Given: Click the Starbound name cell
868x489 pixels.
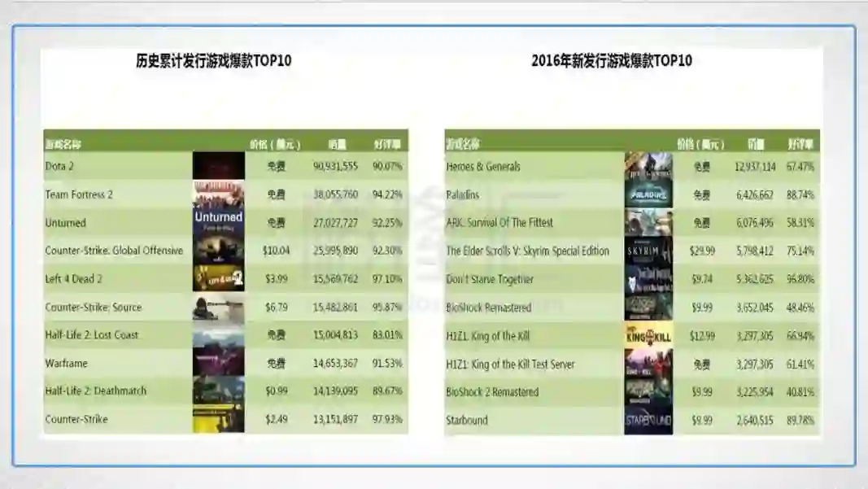Looking at the screenshot, I should pos(467,421).
